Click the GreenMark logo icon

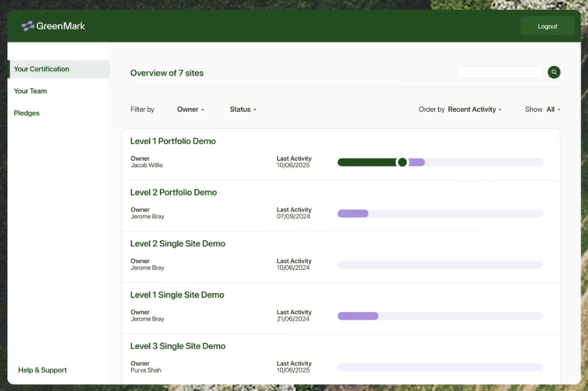28,26
